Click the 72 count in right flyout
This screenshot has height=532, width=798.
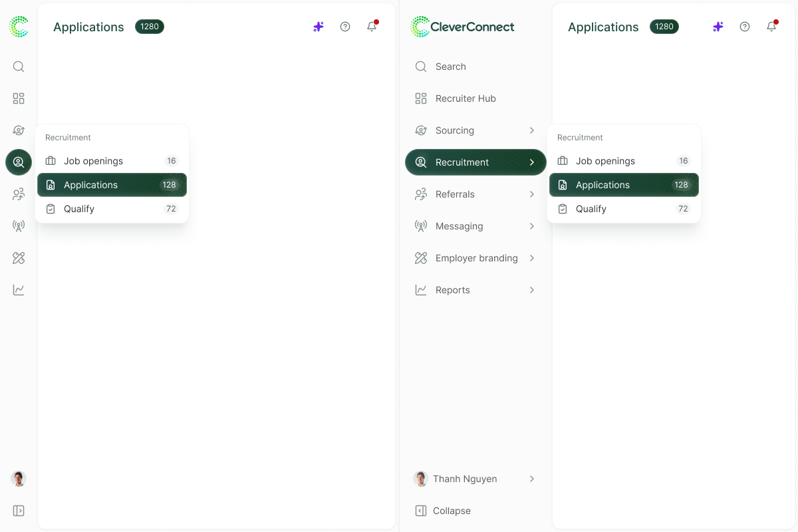click(x=684, y=209)
